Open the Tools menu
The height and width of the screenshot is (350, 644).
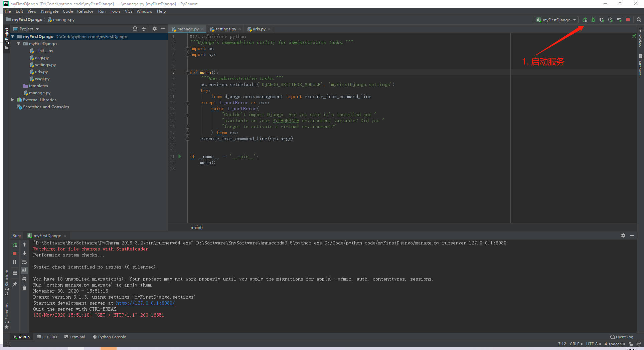point(115,11)
